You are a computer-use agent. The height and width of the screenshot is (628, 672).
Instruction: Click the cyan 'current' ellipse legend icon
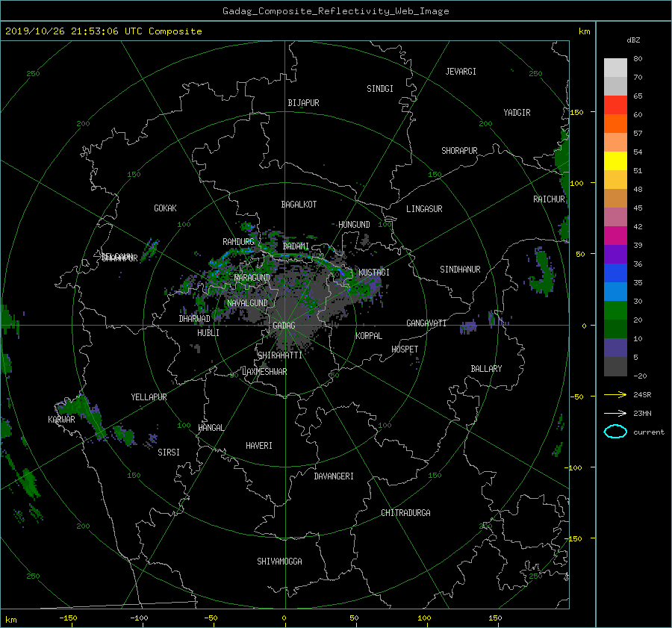coord(615,432)
